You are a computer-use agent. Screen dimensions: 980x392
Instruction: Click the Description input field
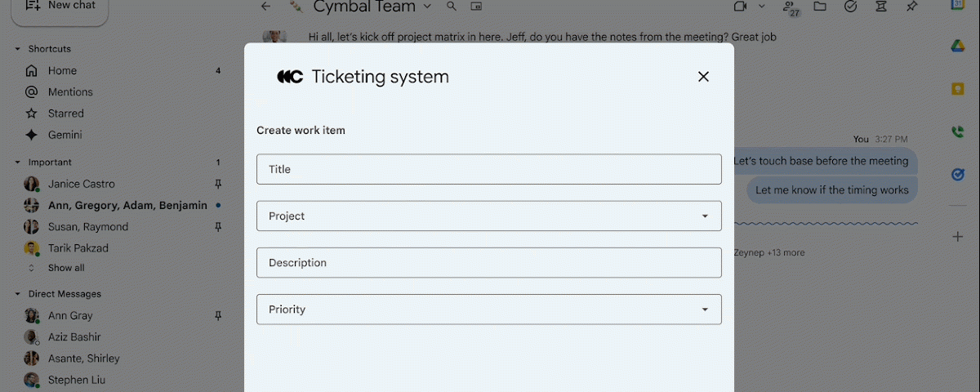pos(489,263)
